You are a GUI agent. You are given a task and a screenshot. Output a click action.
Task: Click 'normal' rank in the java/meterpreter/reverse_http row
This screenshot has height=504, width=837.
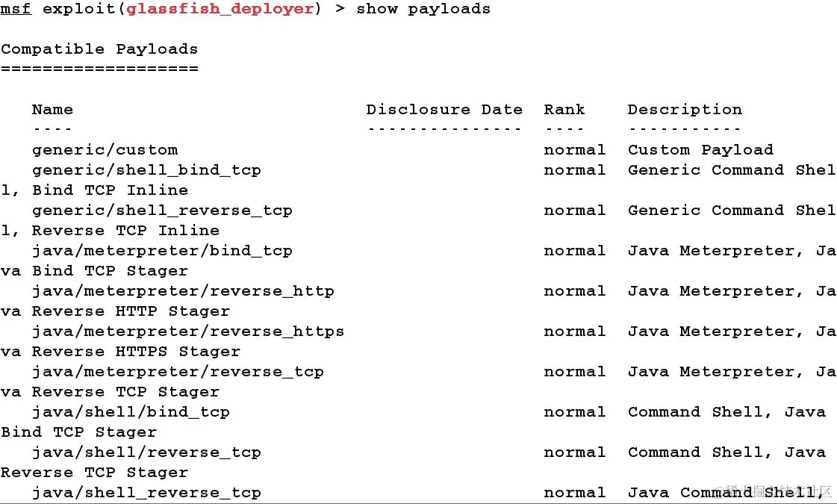pyautogui.click(x=575, y=291)
